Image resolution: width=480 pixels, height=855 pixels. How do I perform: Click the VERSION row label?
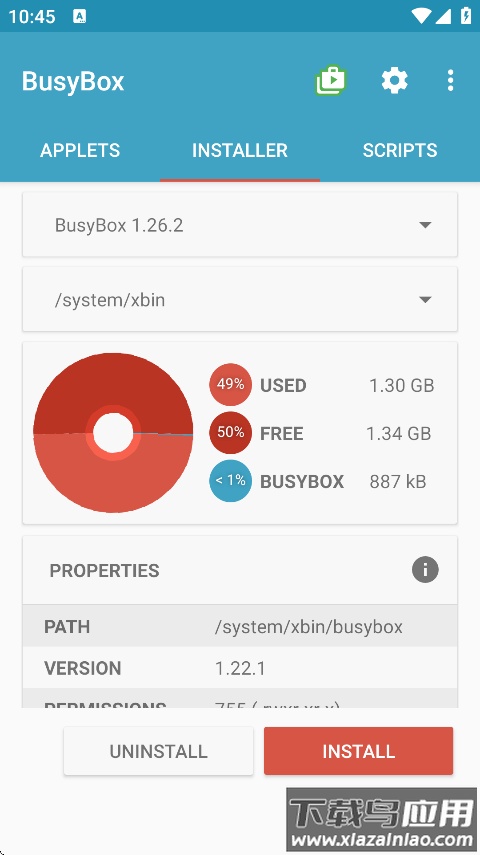point(82,668)
